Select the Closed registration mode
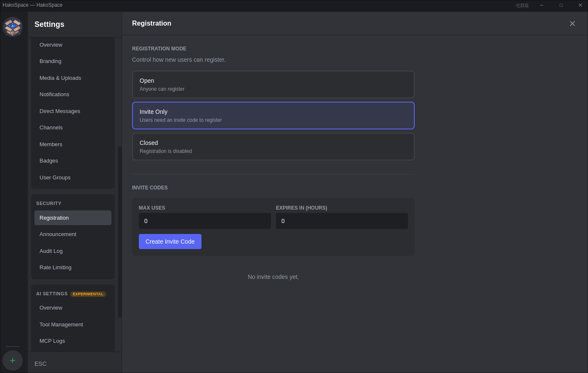 (x=273, y=146)
